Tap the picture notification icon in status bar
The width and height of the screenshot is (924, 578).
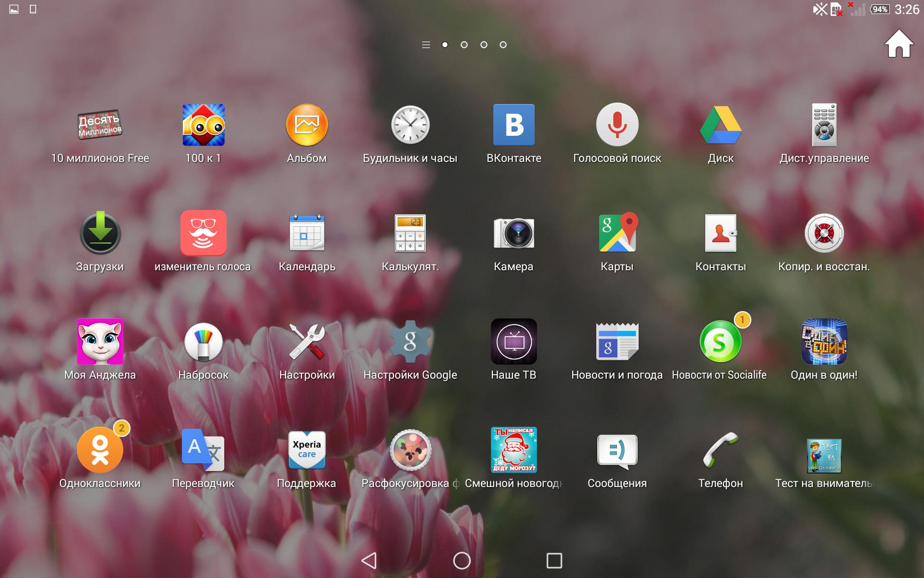[14, 9]
